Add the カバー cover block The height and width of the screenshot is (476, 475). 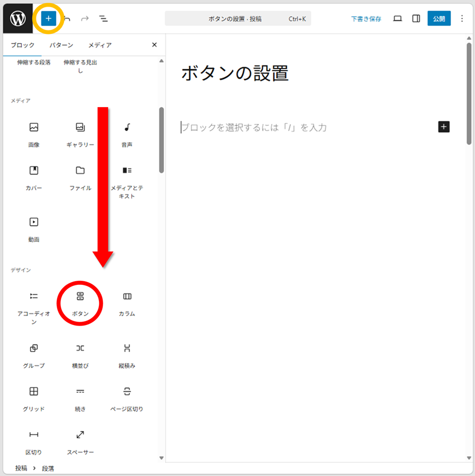click(33, 177)
